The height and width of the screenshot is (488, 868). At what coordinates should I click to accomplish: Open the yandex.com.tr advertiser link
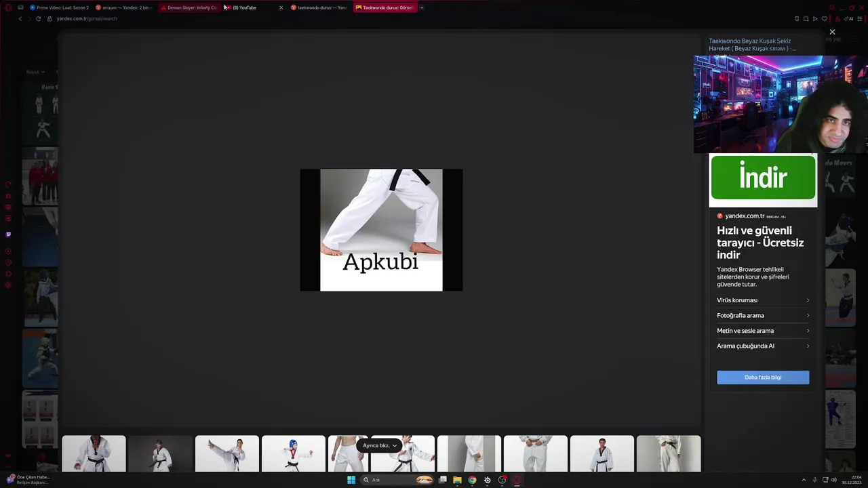(745, 216)
